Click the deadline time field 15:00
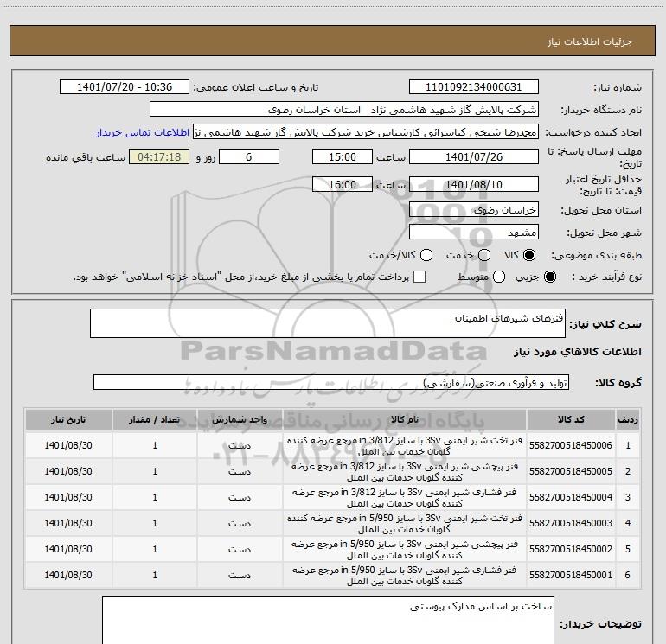Viewport: 666px width, 644px height. [x=343, y=156]
